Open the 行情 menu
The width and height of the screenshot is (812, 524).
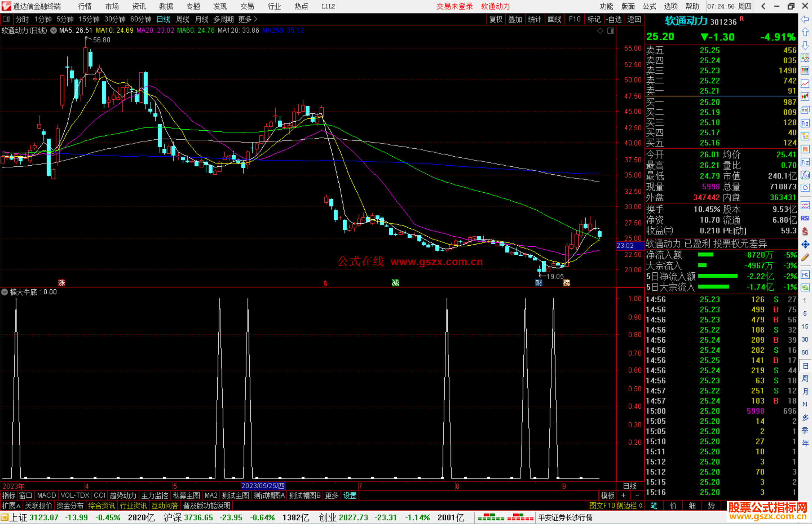(85, 6)
